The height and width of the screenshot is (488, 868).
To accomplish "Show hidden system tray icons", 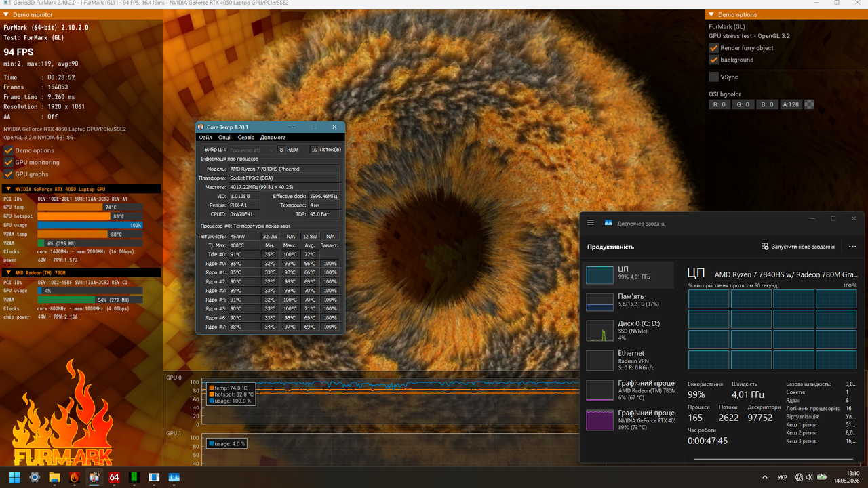I will [x=765, y=477].
